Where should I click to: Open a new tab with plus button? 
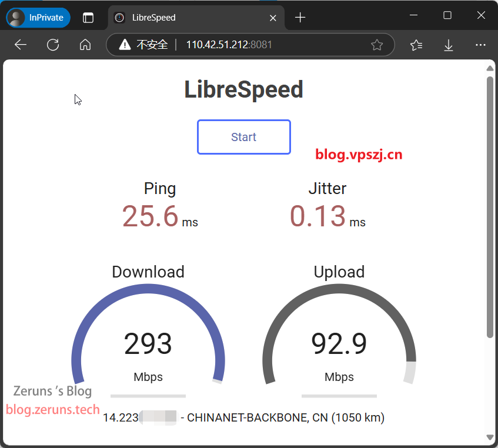[x=300, y=18]
